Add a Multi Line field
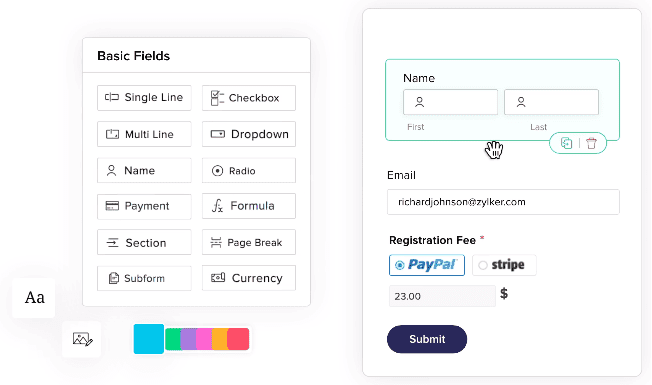This screenshot has height=385, width=652. point(144,134)
